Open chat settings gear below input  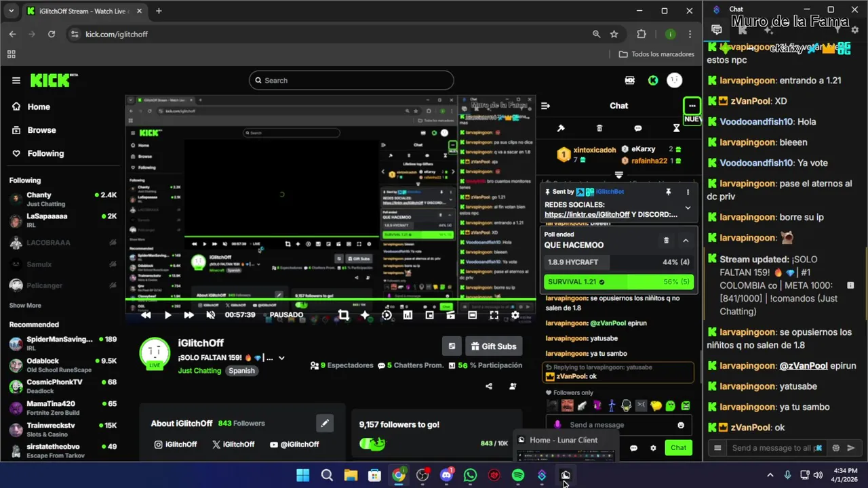(x=653, y=448)
